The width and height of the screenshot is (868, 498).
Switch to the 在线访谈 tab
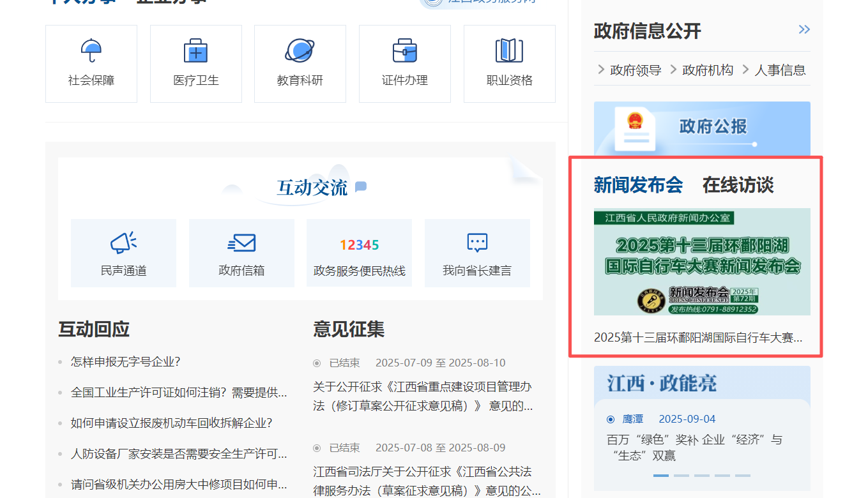(738, 185)
